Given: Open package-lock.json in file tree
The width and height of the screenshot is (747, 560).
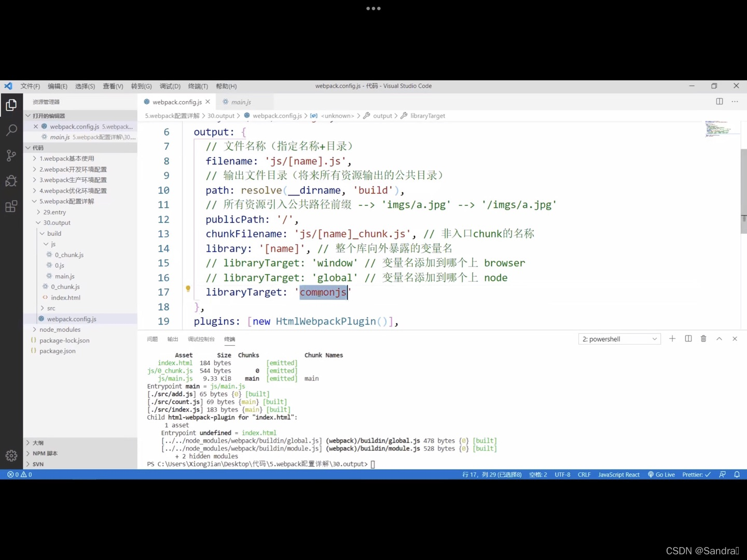Looking at the screenshot, I should tap(64, 341).
